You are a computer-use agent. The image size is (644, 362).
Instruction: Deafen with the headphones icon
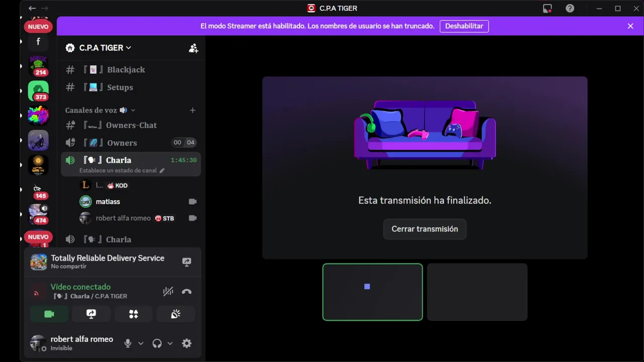click(157, 343)
